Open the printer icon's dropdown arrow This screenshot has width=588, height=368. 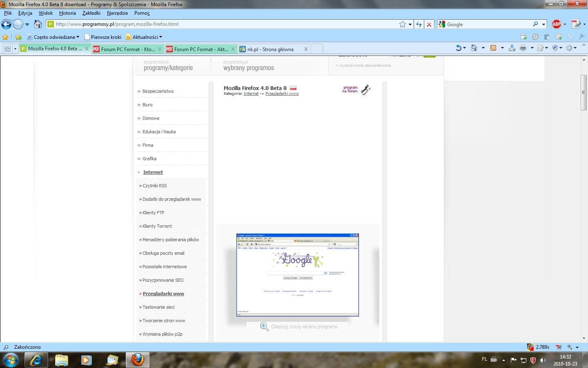[532, 48]
